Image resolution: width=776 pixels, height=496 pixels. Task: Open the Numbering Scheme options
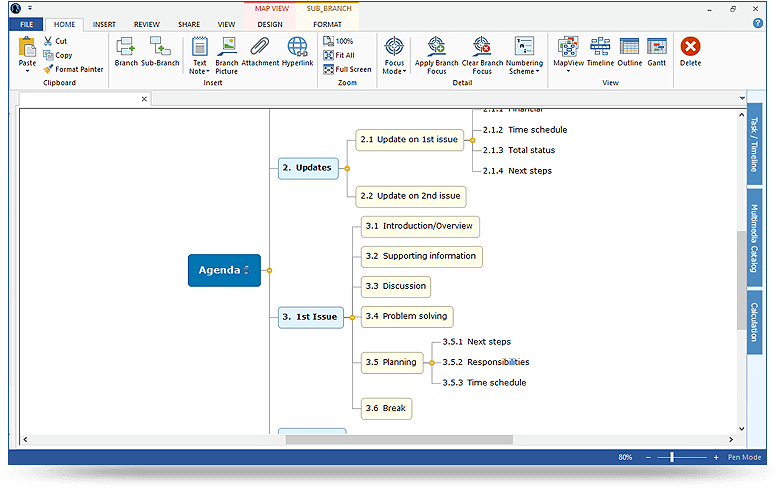pos(524,55)
